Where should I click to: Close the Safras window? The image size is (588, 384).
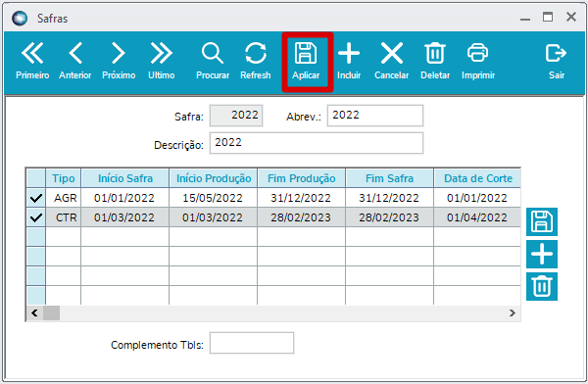pyautogui.click(x=571, y=17)
